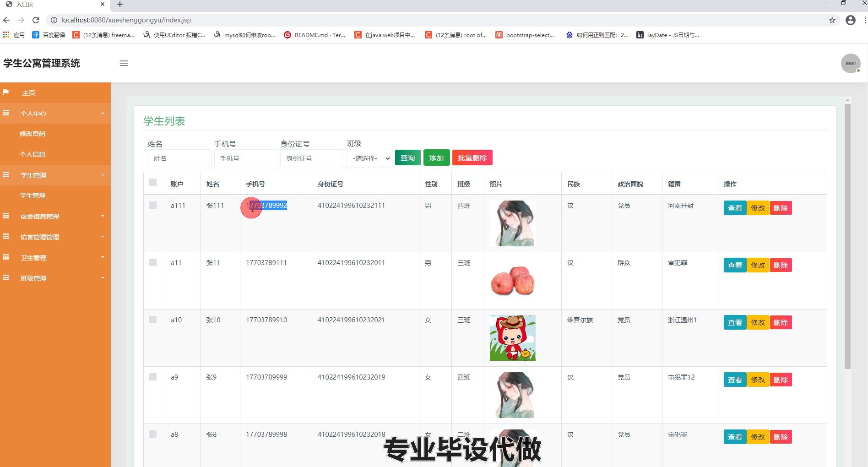Focus the 身份证号 search input
The width and height of the screenshot is (868, 467).
312,158
